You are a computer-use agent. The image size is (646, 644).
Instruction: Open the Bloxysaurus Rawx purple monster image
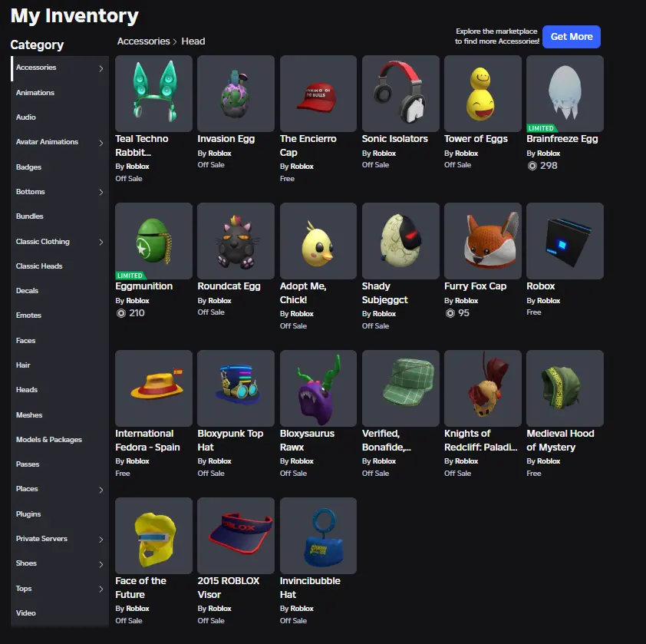coord(318,388)
